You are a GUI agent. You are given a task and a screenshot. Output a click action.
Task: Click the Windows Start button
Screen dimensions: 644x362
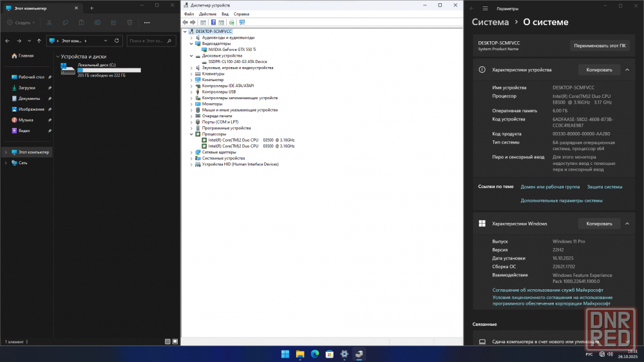coord(285,354)
